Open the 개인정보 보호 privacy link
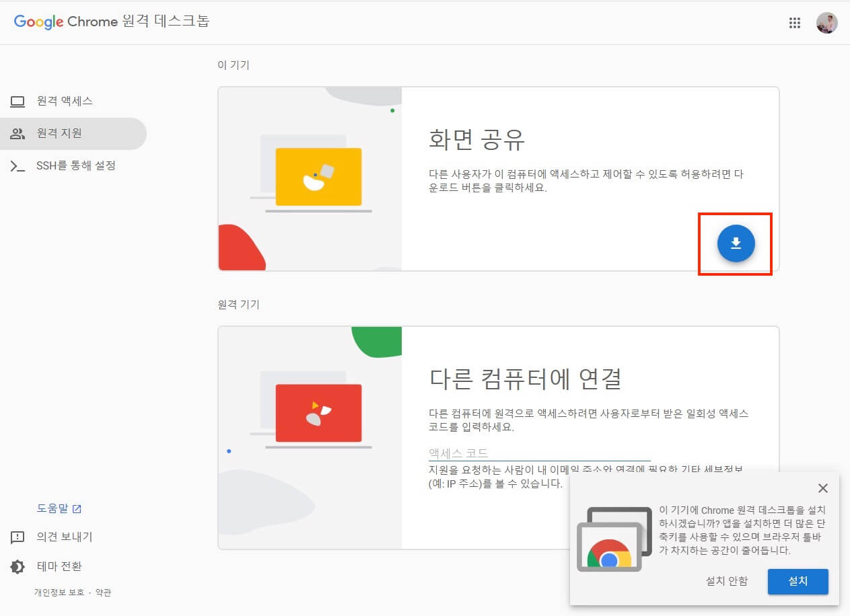This screenshot has width=850, height=616. pyautogui.click(x=59, y=592)
